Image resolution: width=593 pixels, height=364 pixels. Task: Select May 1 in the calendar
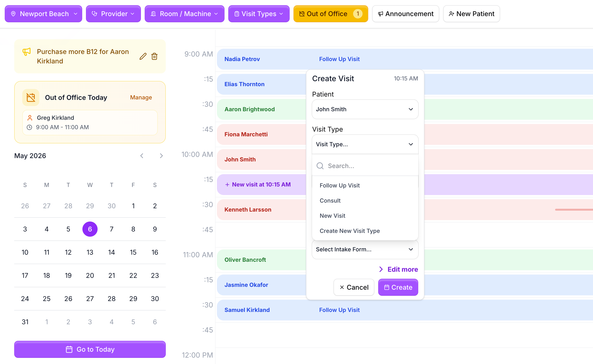(x=133, y=206)
